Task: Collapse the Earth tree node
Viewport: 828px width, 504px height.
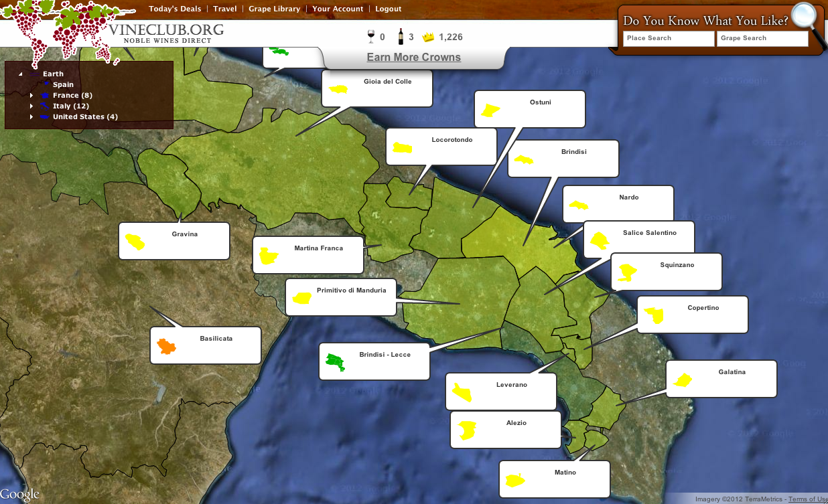Action: point(21,74)
